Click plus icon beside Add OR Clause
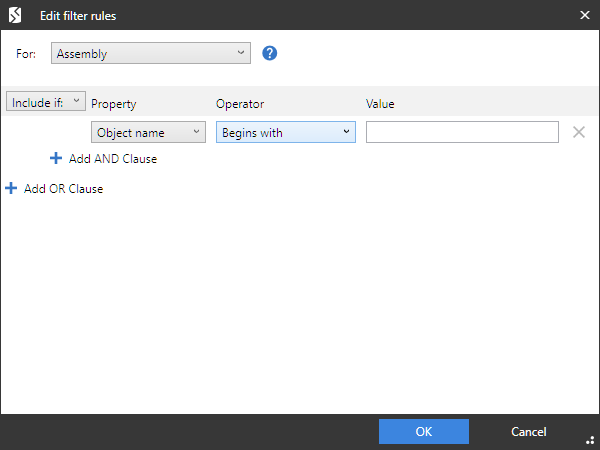Image resolution: width=600 pixels, height=450 pixels. tap(11, 188)
